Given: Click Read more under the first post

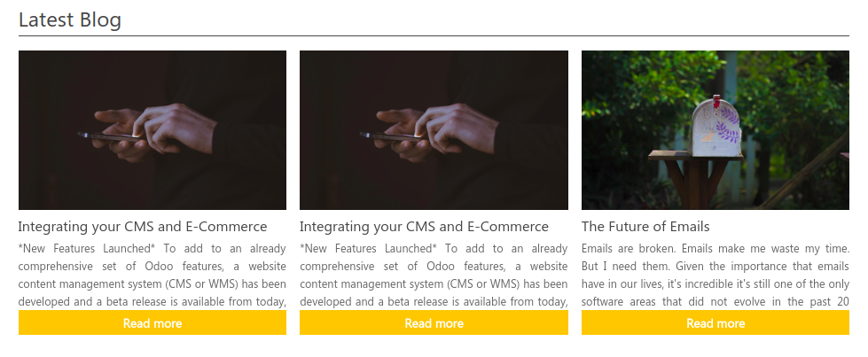Looking at the screenshot, I should 152,322.
